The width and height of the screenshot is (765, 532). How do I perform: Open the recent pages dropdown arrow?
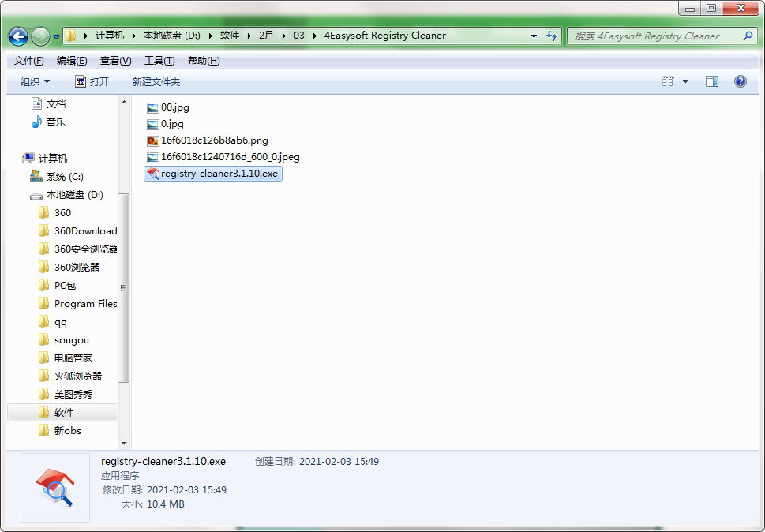point(56,36)
